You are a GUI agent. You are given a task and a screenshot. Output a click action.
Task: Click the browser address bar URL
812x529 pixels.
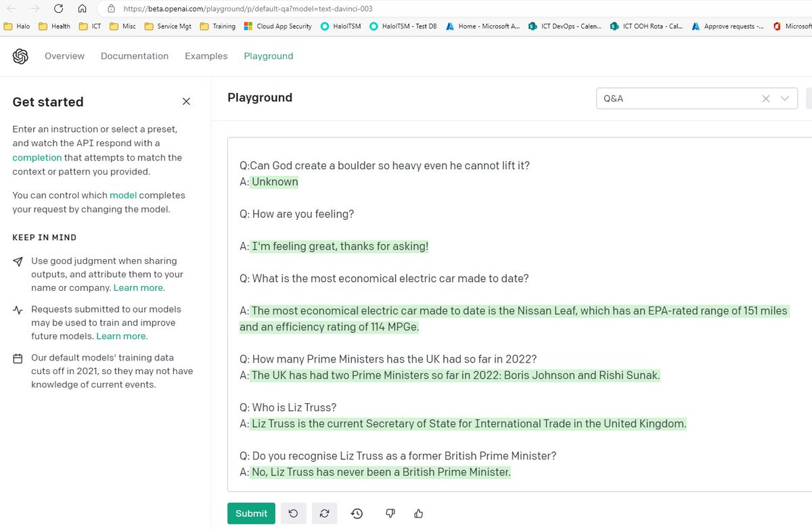click(x=248, y=9)
